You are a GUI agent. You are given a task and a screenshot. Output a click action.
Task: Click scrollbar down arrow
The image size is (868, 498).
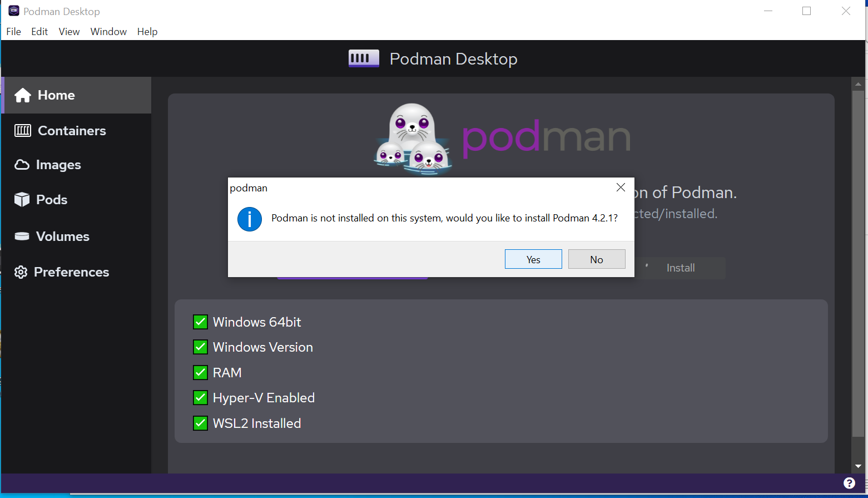coord(858,466)
